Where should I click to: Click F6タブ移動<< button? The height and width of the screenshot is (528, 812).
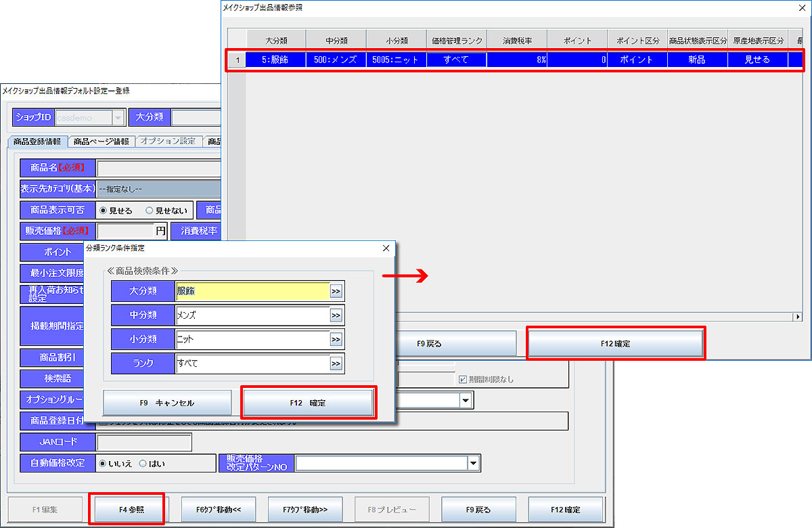[x=219, y=509]
